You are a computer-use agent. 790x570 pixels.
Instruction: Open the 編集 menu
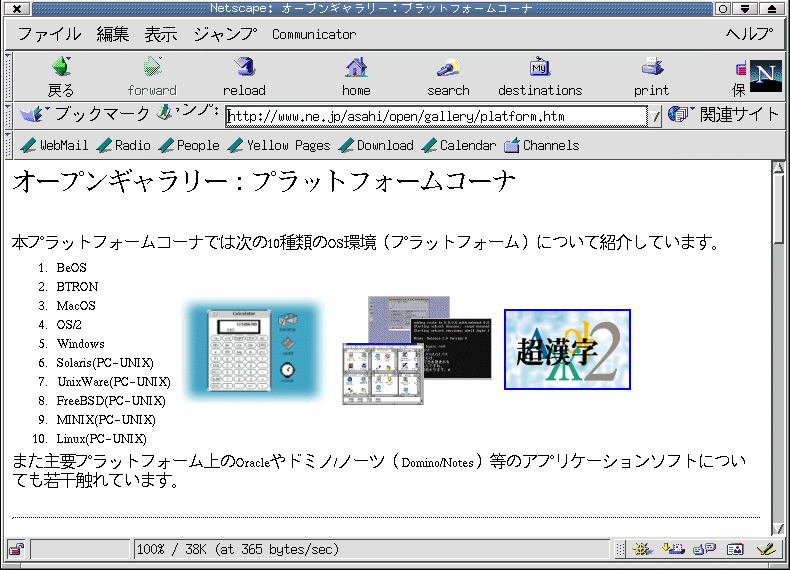113,34
